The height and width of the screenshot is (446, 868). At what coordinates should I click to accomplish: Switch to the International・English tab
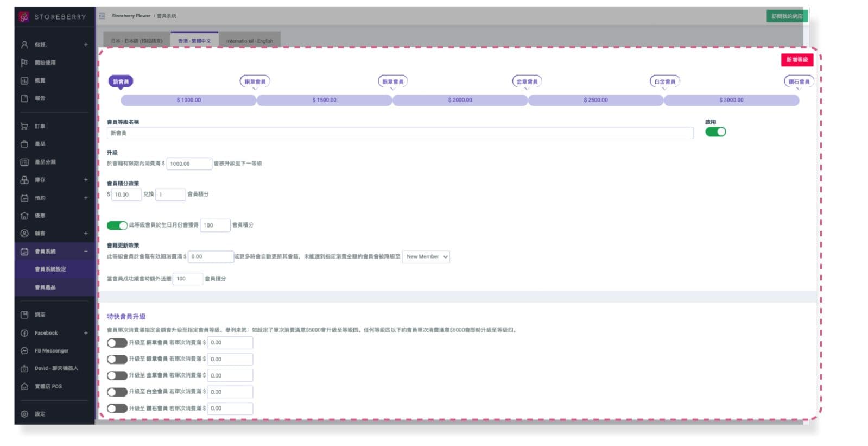250,41
